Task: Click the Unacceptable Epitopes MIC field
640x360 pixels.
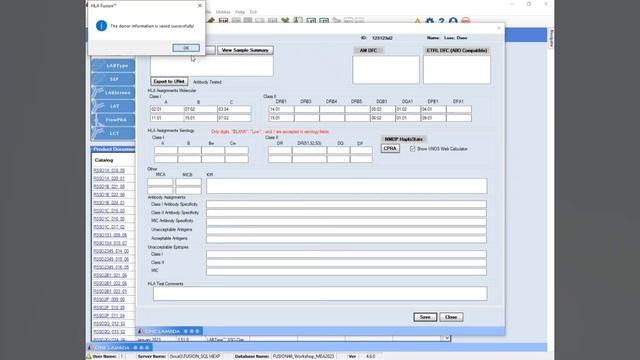Action: click(347, 271)
